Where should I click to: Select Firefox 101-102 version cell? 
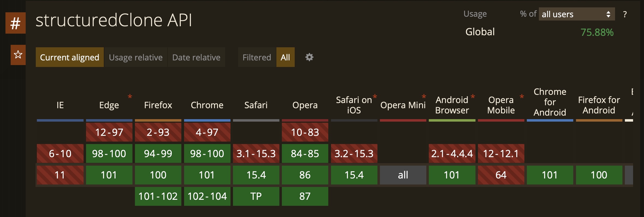pyautogui.click(x=158, y=196)
